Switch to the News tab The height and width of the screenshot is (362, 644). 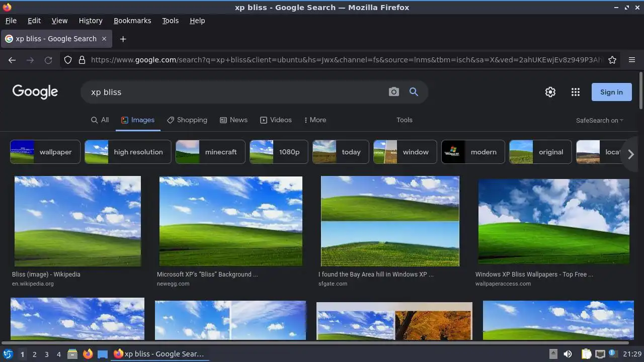coord(233,120)
